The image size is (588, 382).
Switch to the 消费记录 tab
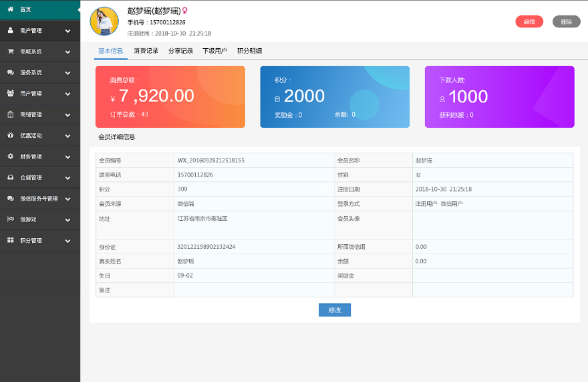146,51
